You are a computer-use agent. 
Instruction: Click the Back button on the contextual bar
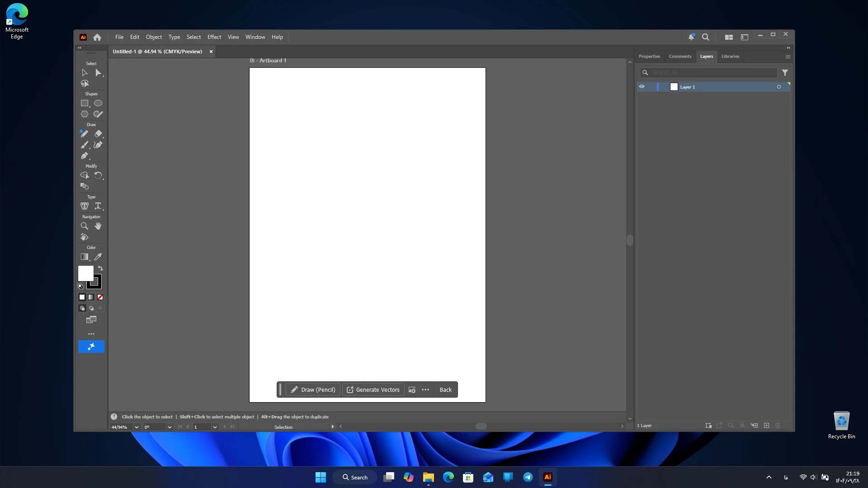point(446,390)
